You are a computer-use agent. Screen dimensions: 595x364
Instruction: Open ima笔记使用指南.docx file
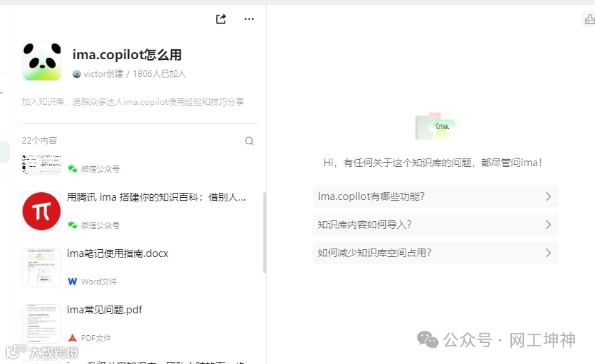(118, 253)
